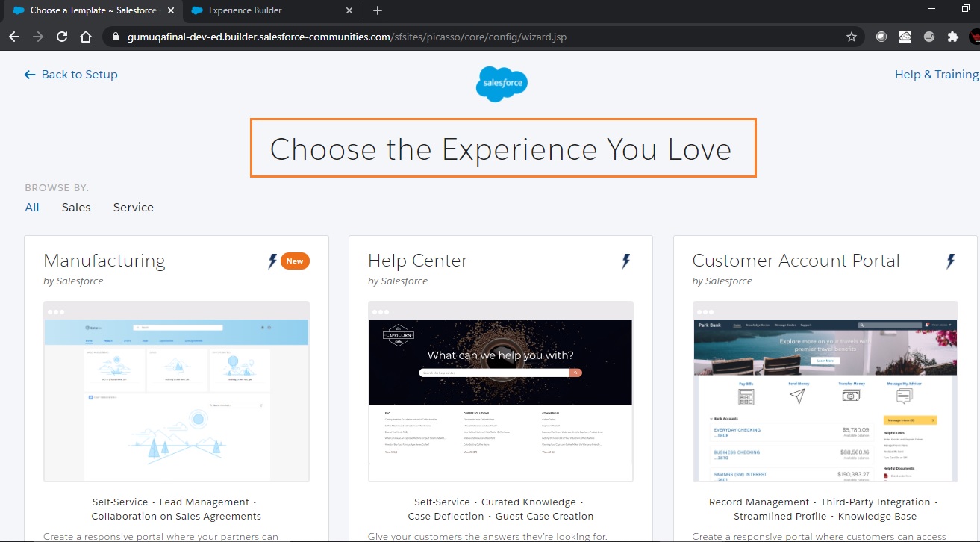Filter templates by All
Viewport: 980px width, 542px height.
click(32, 208)
